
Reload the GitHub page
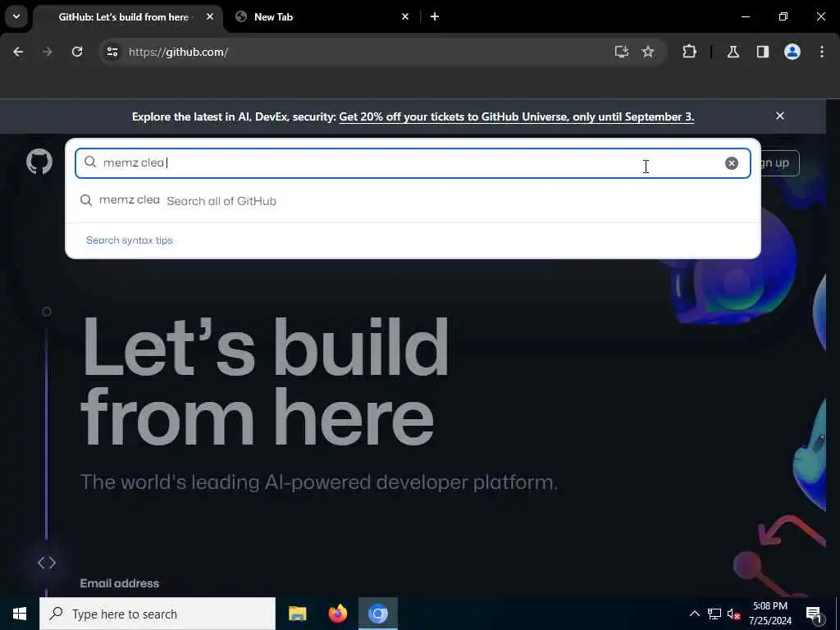[x=77, y=52]
